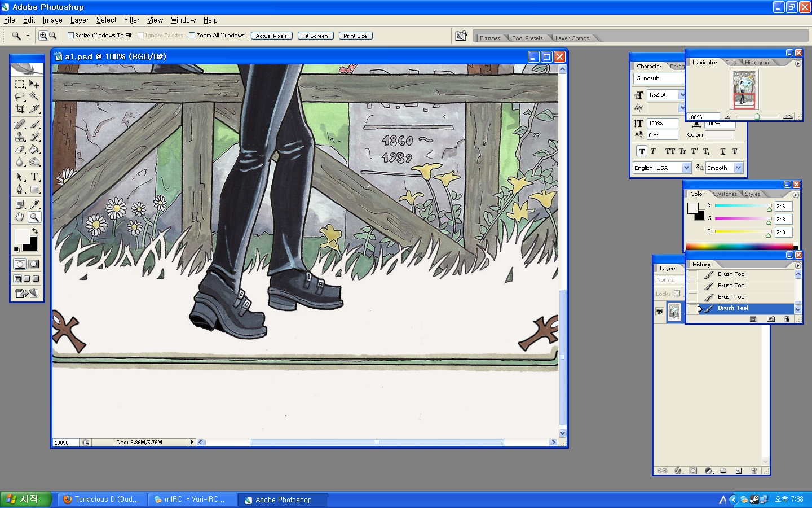This screenshot has width=812, height=508.
Task: Select the Rectangular Marquee tool
Action: click(x=20, y=84)
